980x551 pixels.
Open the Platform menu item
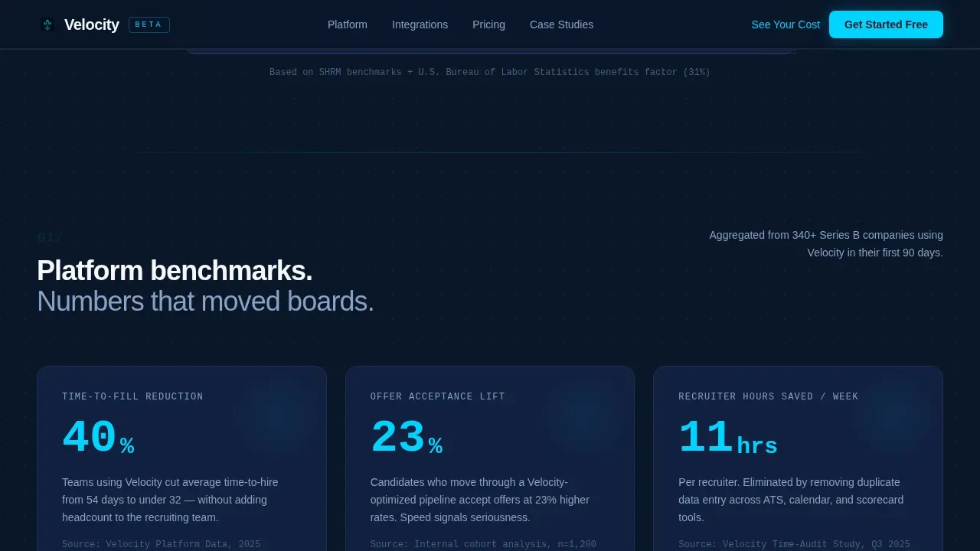pos(348,24)
